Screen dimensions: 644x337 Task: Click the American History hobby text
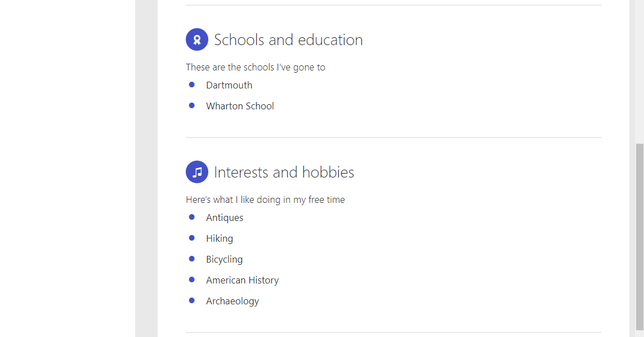[x=242, y=280]
